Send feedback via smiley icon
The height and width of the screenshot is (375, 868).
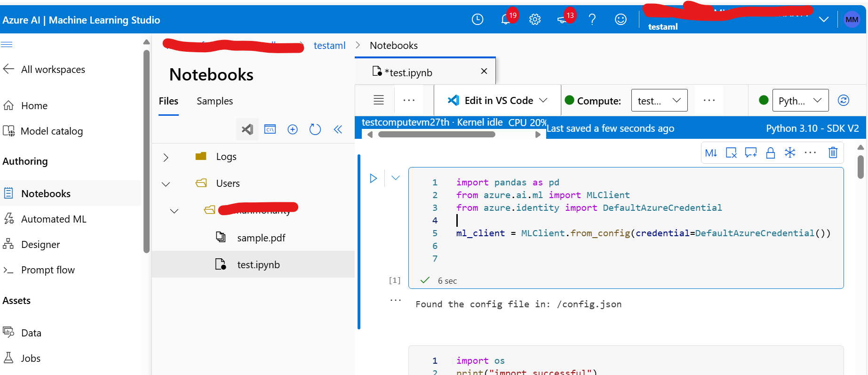(621, 19)
